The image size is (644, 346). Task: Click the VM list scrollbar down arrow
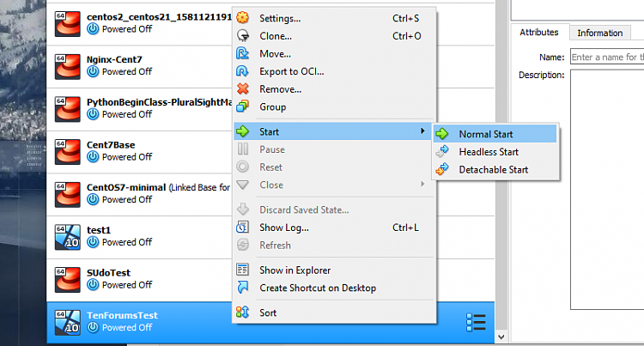click(501, 337)
